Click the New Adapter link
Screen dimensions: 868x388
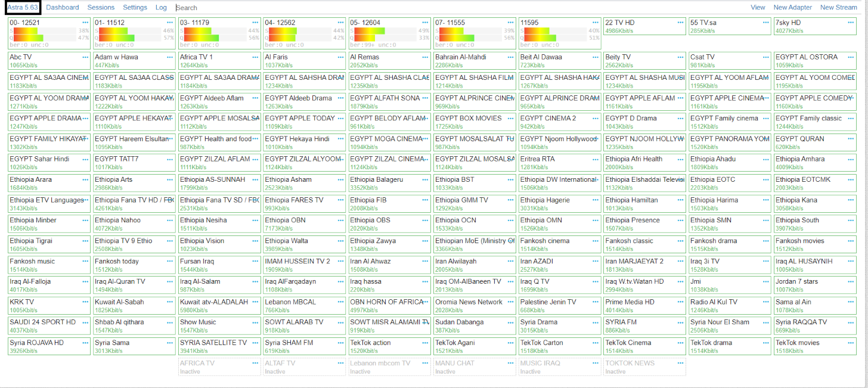pos(792,7)
